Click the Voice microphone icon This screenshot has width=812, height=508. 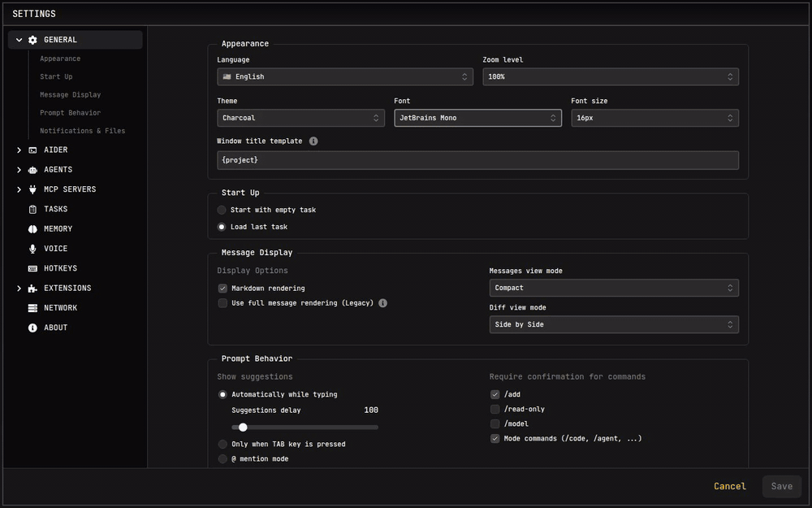(x=32, y=248)
